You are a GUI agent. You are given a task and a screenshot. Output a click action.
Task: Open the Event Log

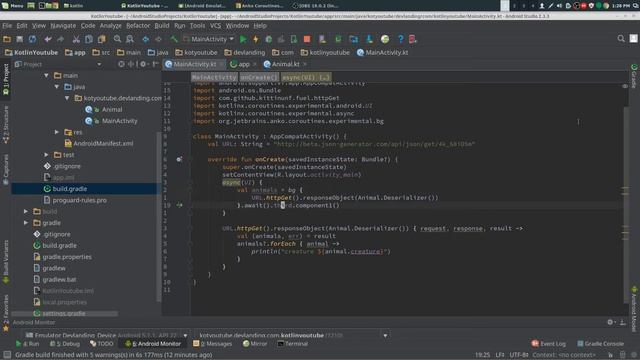(549, 344)
